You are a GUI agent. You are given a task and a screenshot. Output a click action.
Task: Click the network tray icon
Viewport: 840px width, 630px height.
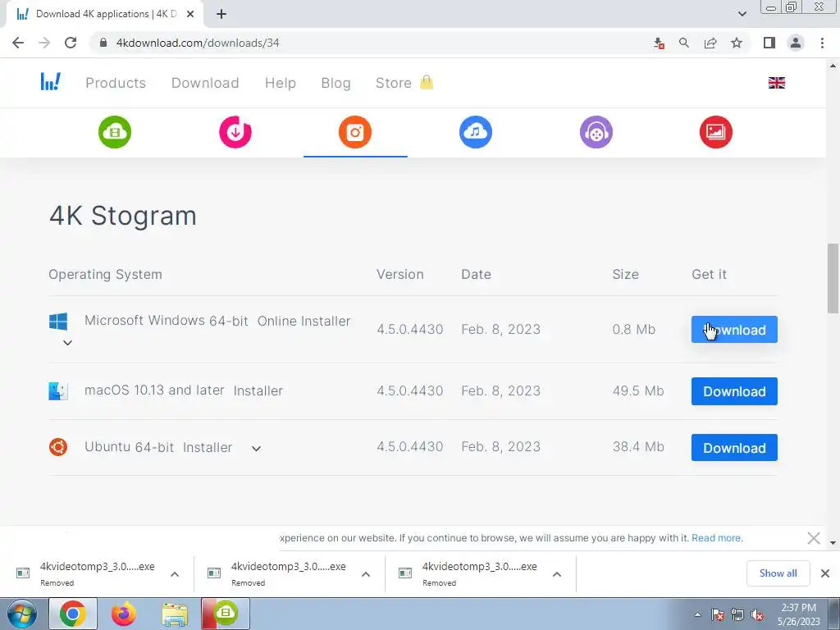click(737, 615)
